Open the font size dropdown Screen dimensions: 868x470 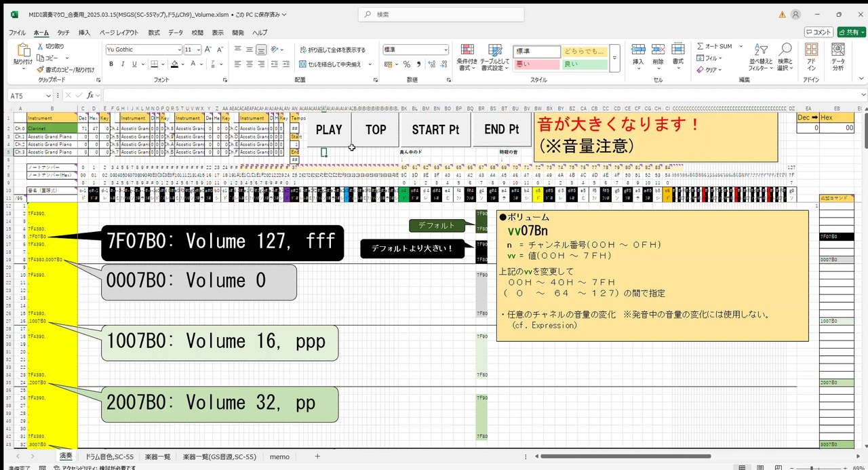(x=199, y=50)
